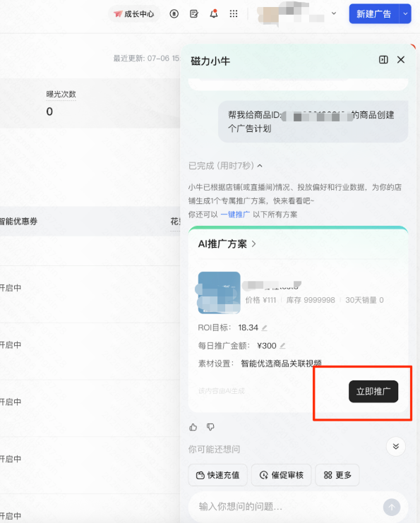Edit the 每日推广金额 pencil icon
The height and width of the screenshot is (523, 420).
[282, 346]
